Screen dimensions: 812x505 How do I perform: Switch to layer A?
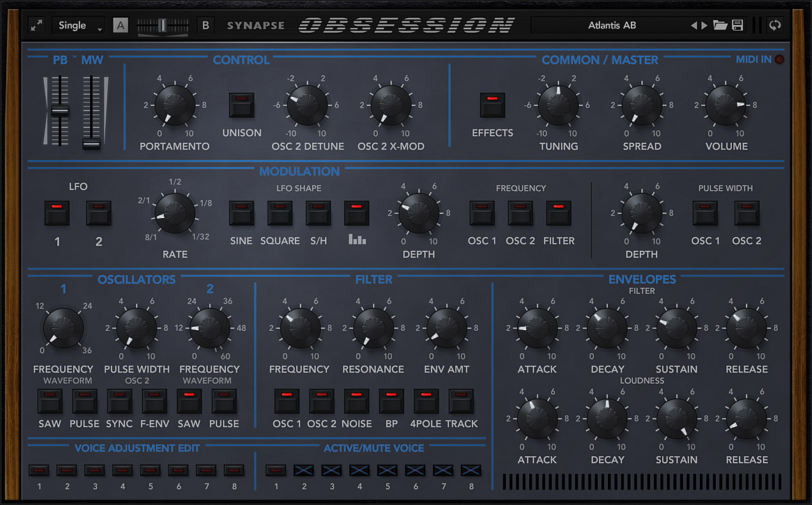pyautogui.click(x=120, y=24)
